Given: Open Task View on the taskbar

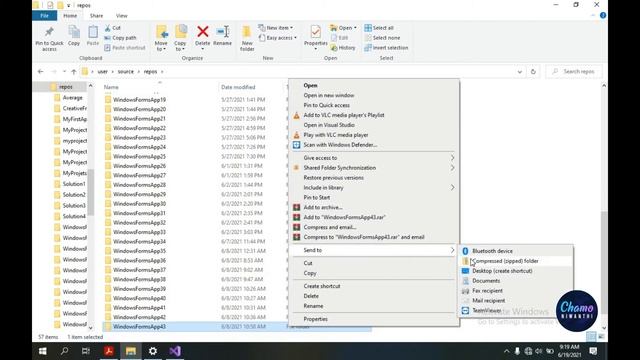Looking at the screenshot, I should (86, 351).
